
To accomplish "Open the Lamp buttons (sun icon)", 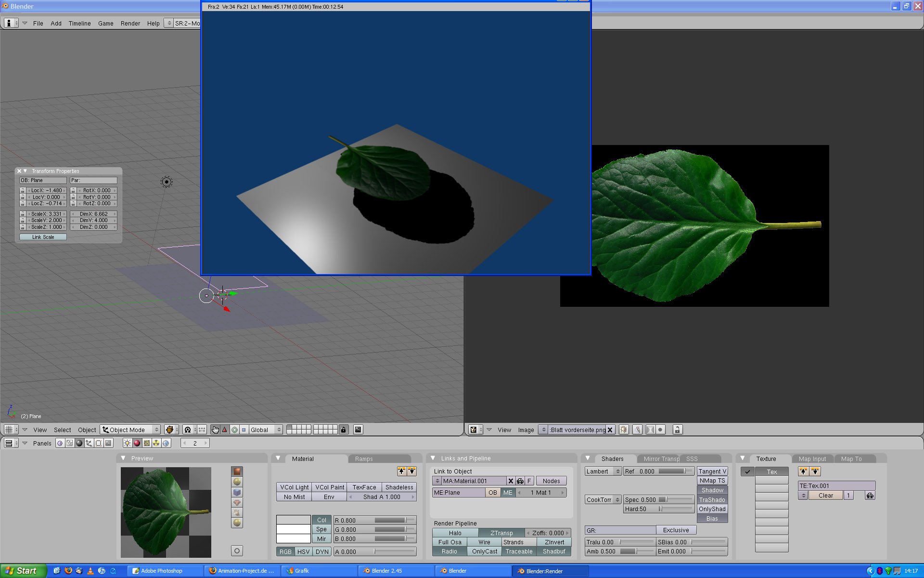I will pos(127,443).
